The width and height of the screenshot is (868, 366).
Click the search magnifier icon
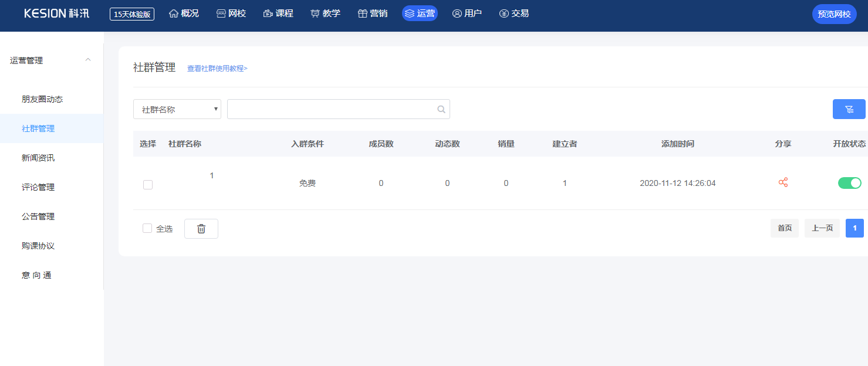(x=441, y=109)
